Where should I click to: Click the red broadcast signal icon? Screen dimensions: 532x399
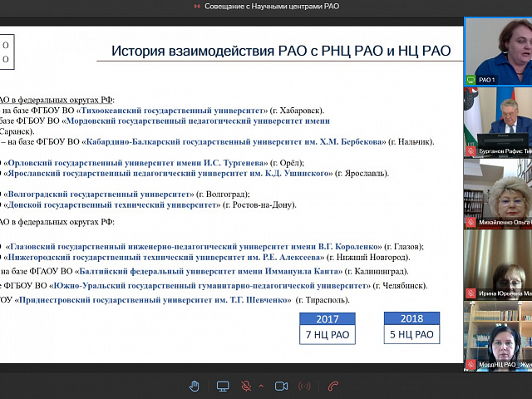pos(305,386)
